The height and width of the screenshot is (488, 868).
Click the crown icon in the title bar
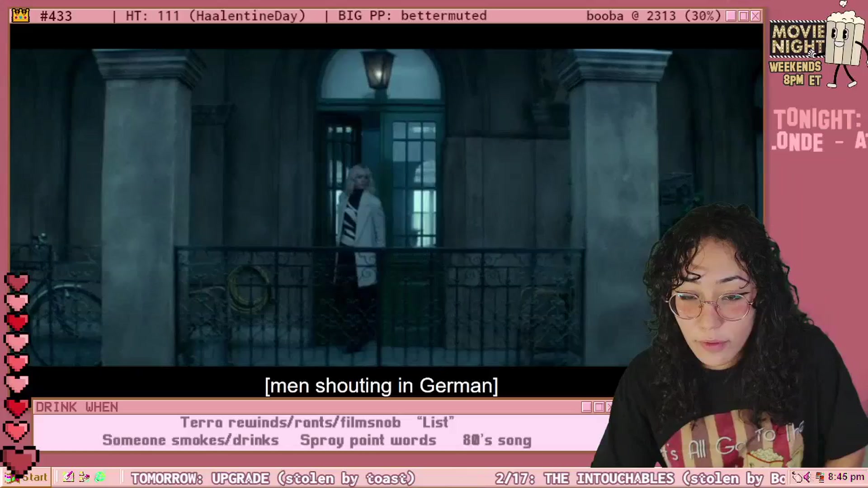20,16
